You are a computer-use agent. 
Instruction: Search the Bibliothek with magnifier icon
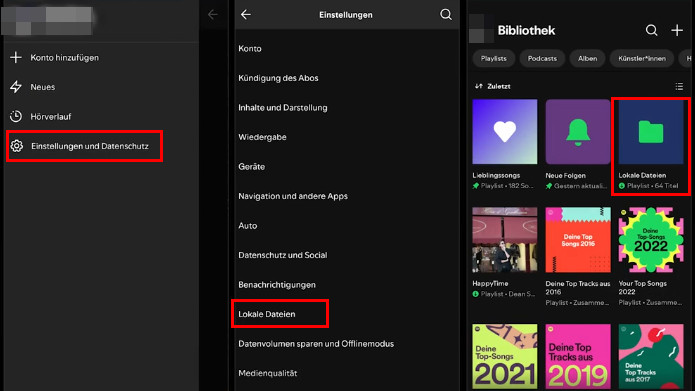[652, 30]
